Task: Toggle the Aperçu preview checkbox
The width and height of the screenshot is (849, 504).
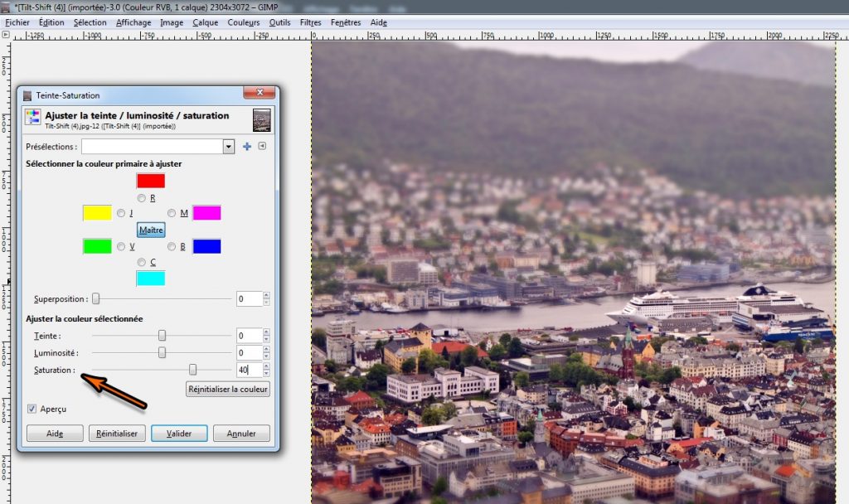Action: [32, 409]
